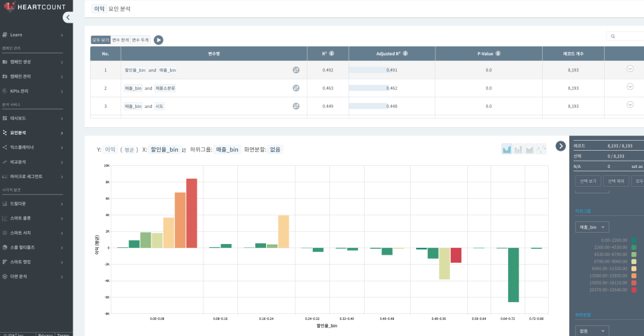Click the KPIs 관리 icon in sidebar
644x336 pixels.
coord(5,91)
